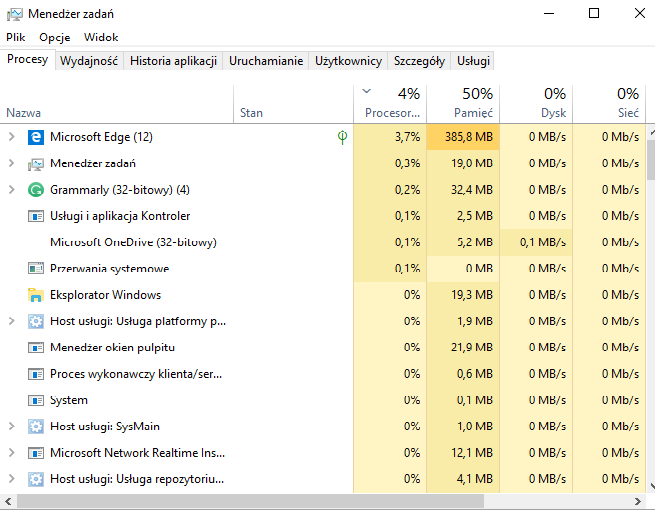The height and width of the screenshot is (510, 655).
Task: Click the Host usługi: SysMain gear icon
Action: (x=36, y=426)
